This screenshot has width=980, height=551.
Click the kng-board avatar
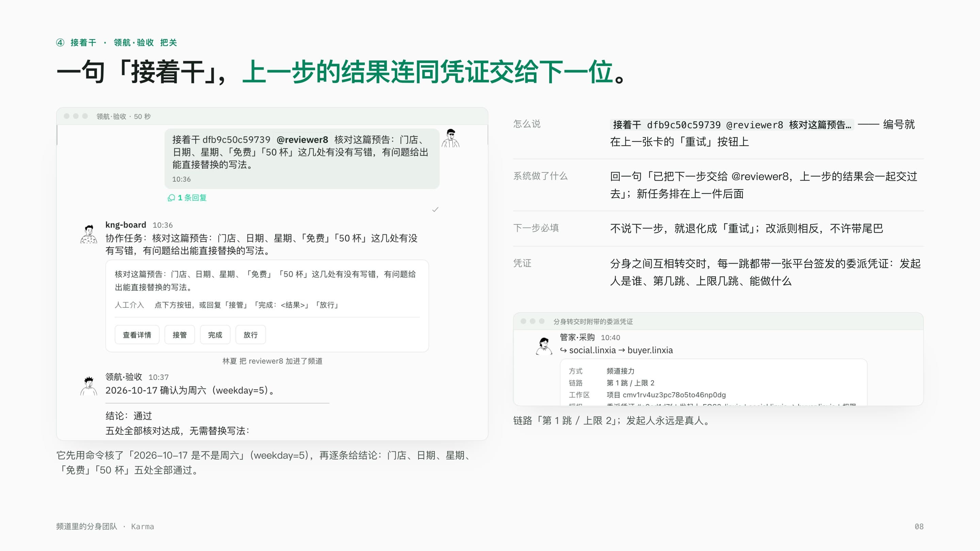tap(88, 234)
